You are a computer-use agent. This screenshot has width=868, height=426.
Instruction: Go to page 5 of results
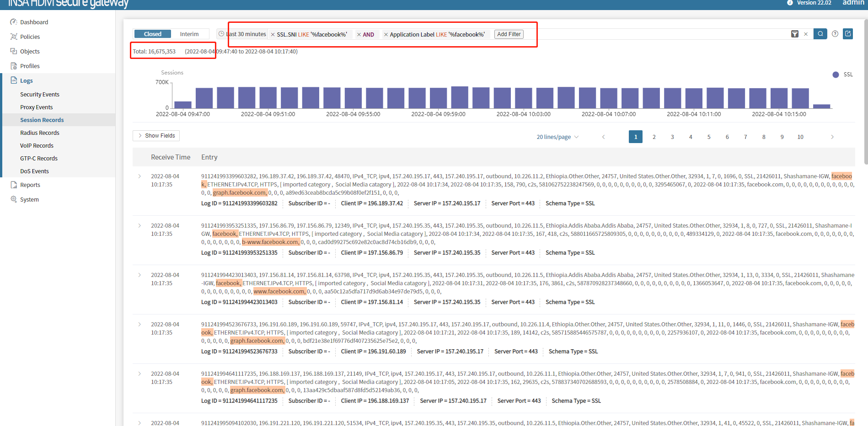pyautogui.click(x=709, y=137)
